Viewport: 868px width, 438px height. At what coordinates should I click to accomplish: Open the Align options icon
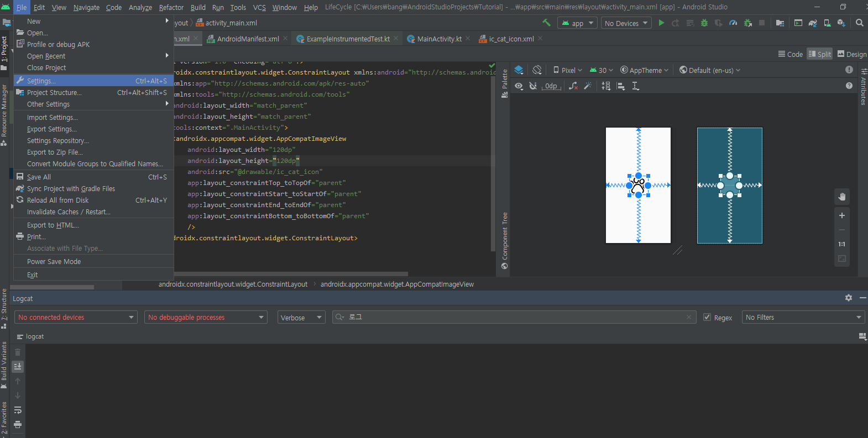[621, 86]
